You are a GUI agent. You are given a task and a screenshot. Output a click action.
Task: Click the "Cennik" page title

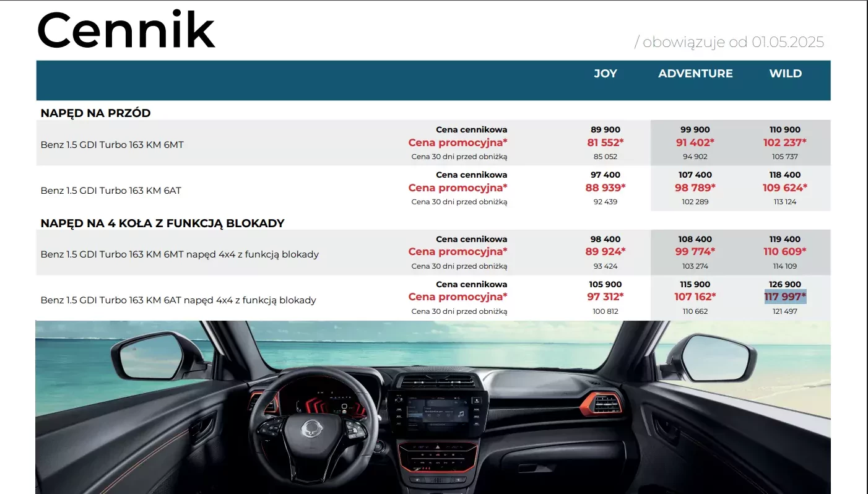(126, 31)
